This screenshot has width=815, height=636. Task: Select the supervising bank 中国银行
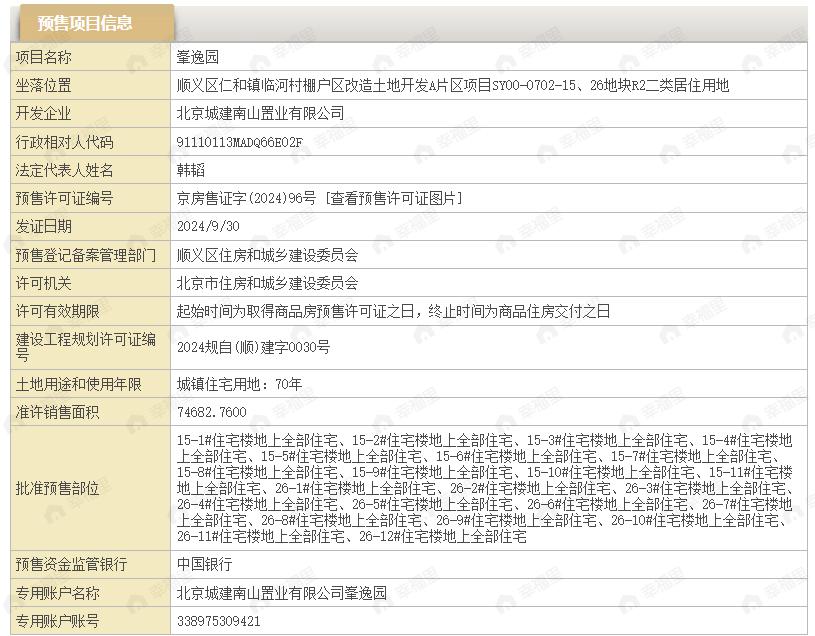(205, 565)
